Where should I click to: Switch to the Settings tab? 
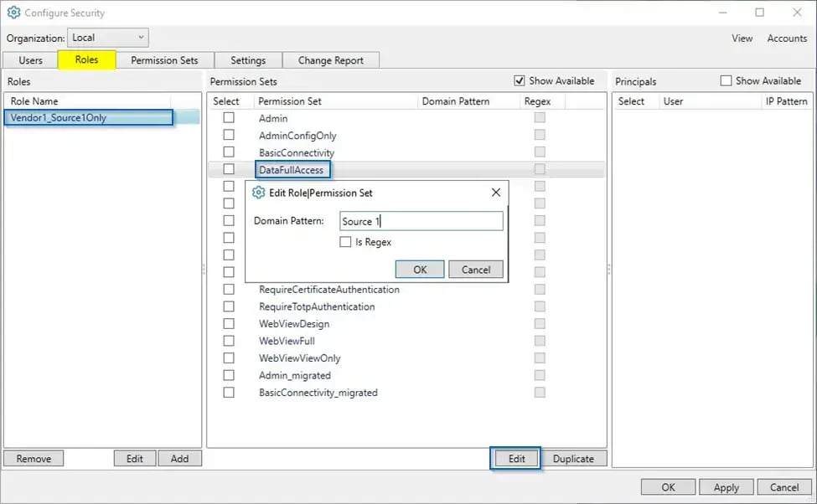pyautogui.click(x=248, y=59)
